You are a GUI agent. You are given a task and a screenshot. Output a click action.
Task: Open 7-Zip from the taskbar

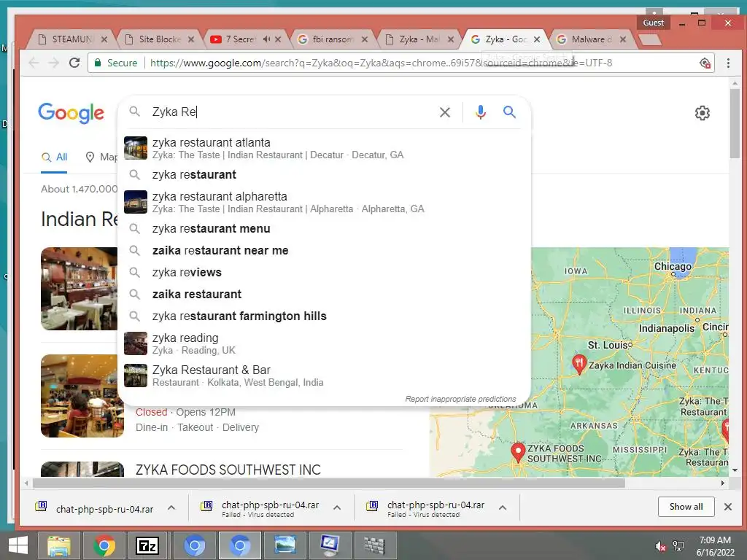coord(147,545)
